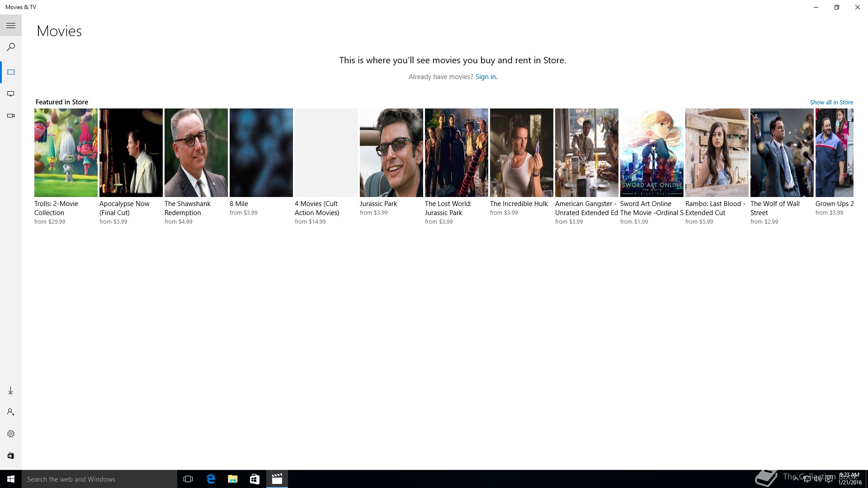868x488 pixels.
Task: Open 4 Movies Cult Action blank poster
Action: tap(326, 153)
